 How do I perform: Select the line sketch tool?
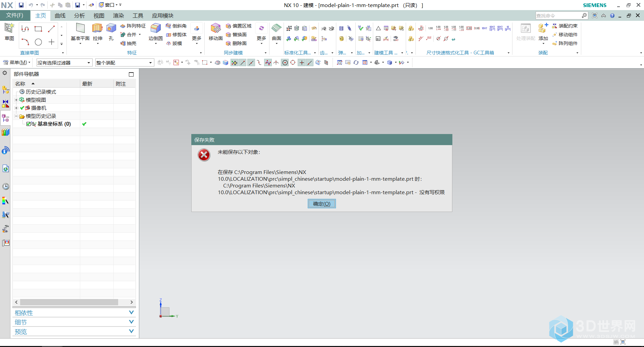(x=51, y=29)
